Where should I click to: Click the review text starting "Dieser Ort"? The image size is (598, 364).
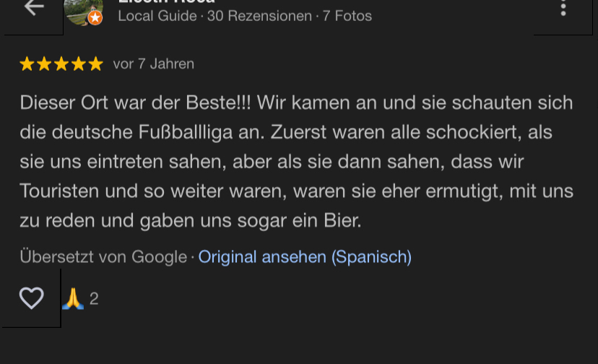point(296,161)
